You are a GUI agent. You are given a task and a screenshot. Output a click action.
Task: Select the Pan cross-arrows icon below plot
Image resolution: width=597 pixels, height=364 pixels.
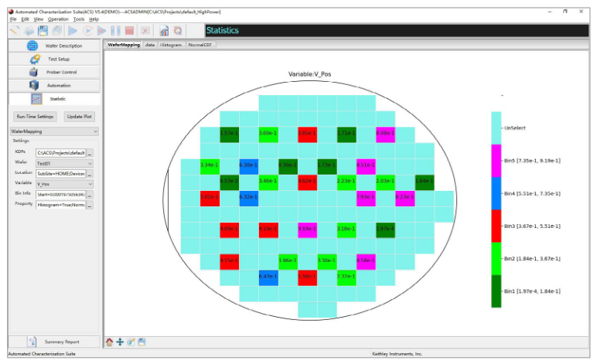(x=120, y=342)
